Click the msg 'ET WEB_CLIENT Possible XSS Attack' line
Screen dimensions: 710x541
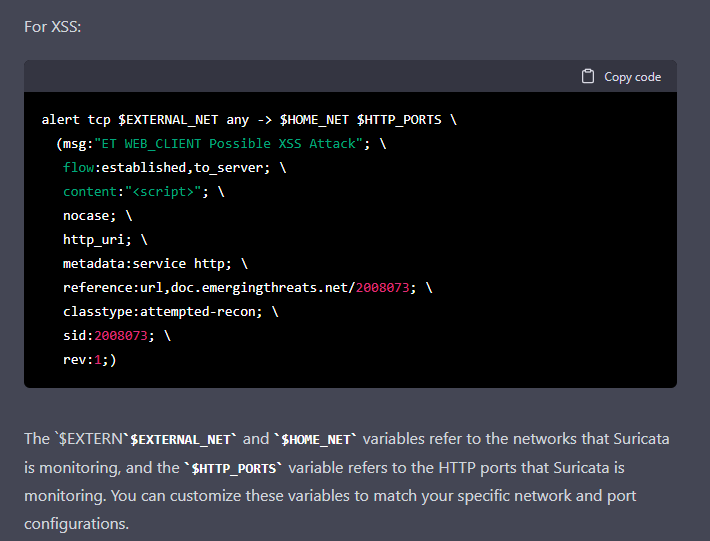coord(221,144)
